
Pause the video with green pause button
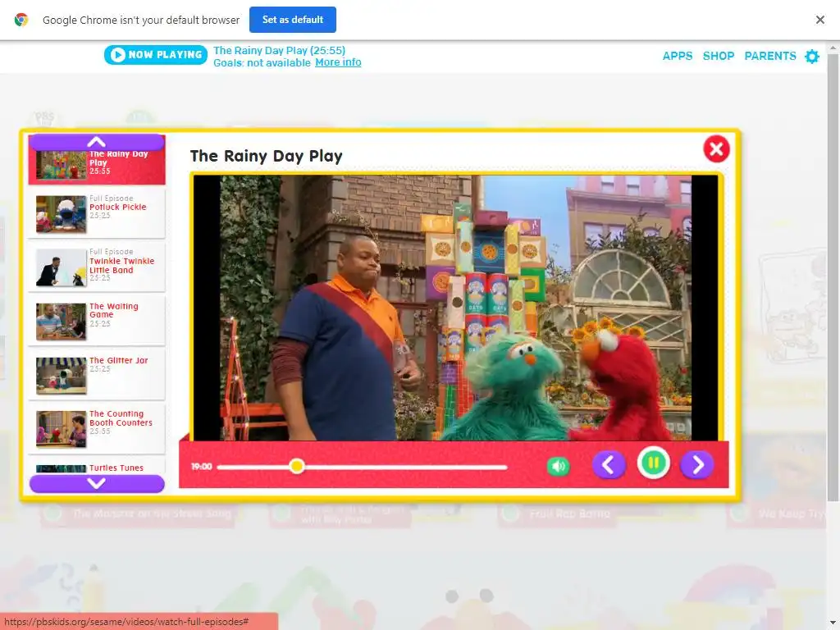click(x=654, y=463)
